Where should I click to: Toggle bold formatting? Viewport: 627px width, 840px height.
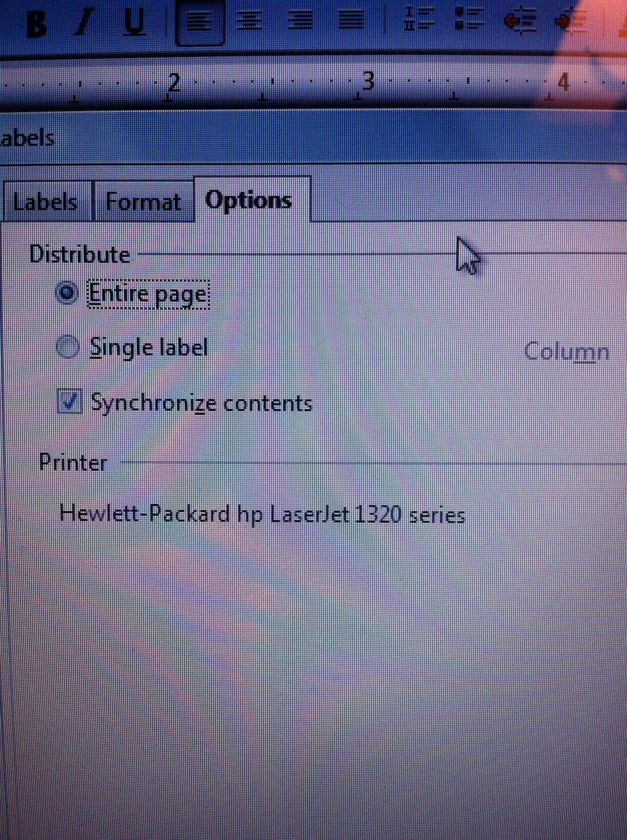point(36,23)
